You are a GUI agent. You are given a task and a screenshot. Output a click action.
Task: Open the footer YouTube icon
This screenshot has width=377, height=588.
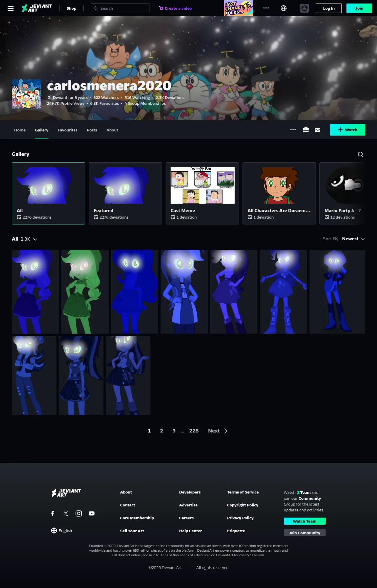pos(92,513)
